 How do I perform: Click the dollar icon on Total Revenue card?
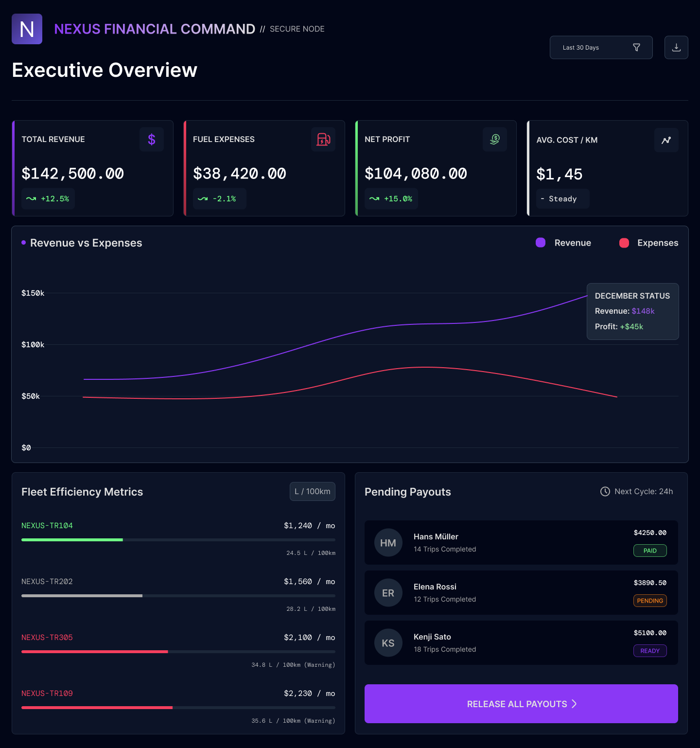151,140
